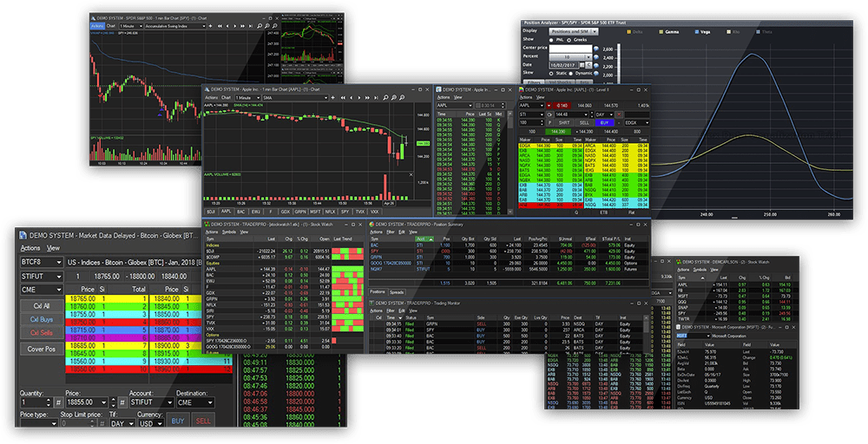Open EDGX route dropdown in Level II
Viewport: 868px width, 444px height.
pyautogui.click(x=637, y=123)
